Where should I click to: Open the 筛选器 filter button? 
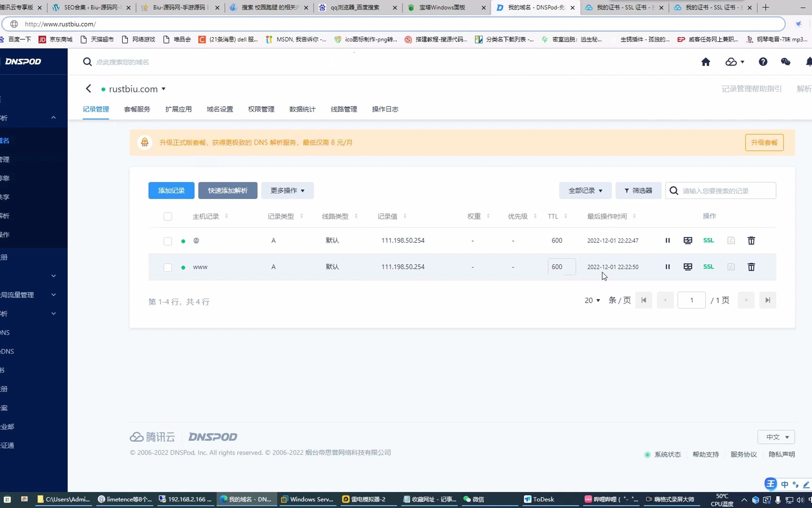[x=638, y=191]
